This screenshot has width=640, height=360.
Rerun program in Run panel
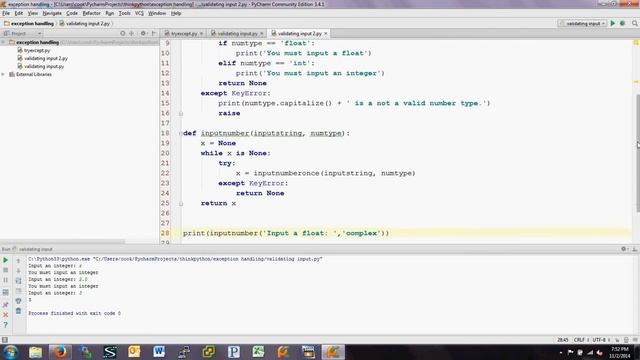(6, 260)
